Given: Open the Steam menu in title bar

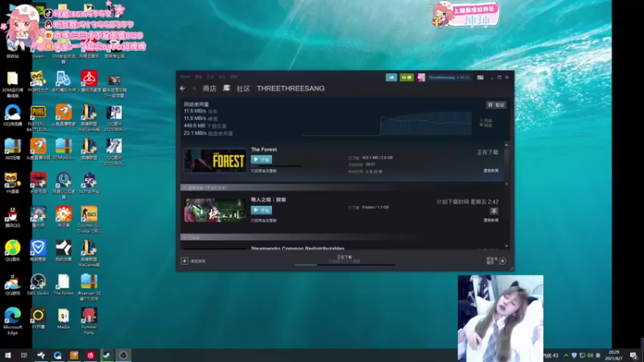Looking at the screenshot, I should (185, 76).
